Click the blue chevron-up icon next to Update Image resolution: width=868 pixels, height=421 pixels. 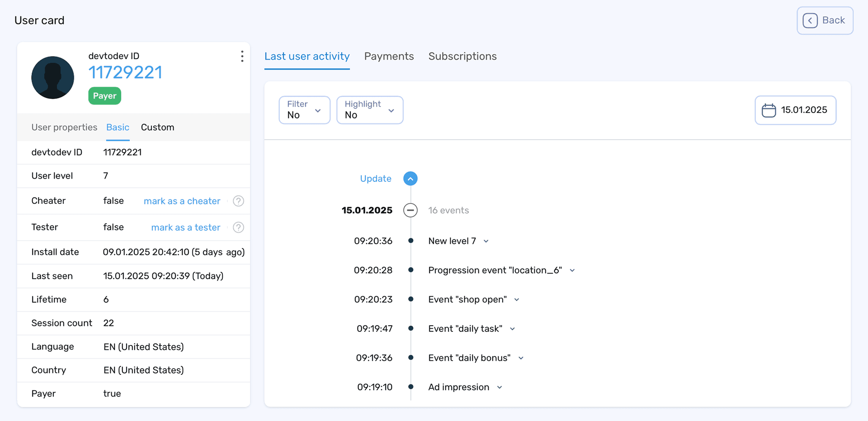click(x=410, y=178)
